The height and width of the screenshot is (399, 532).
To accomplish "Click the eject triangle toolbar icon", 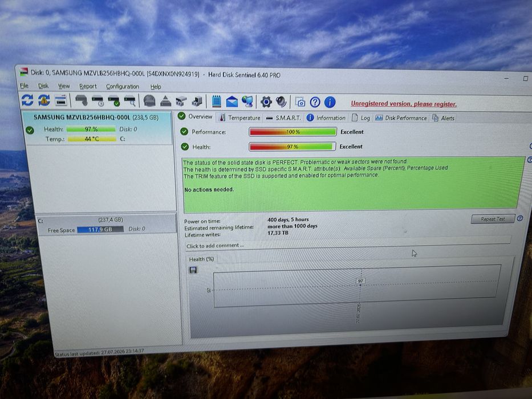I will (x=165, y=101).
